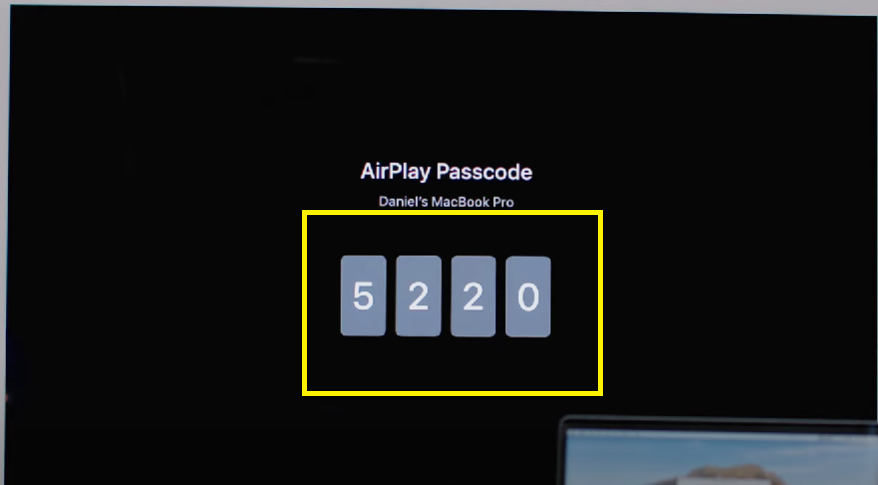Viewport: 878px width, 485px height.
Task: Select the third tile showing digit 2
Action: (473, 296)
